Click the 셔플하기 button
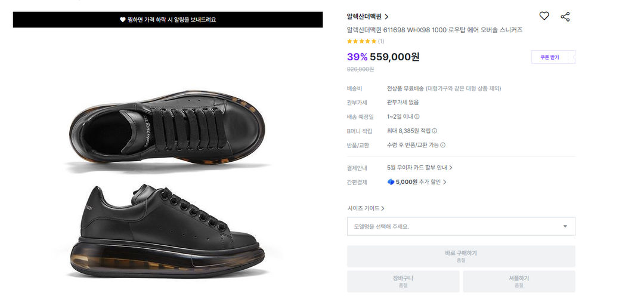 (519, 281)
